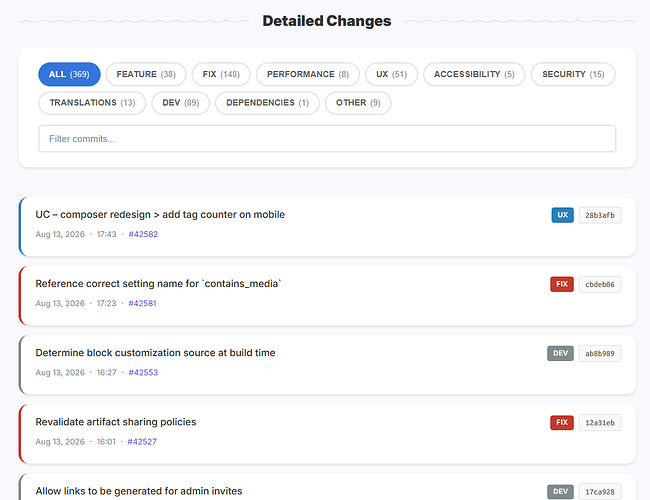Click timestamp 'Aug 13, 2026 · 17:43'
The image size is (650, 500).
point(76,234)
